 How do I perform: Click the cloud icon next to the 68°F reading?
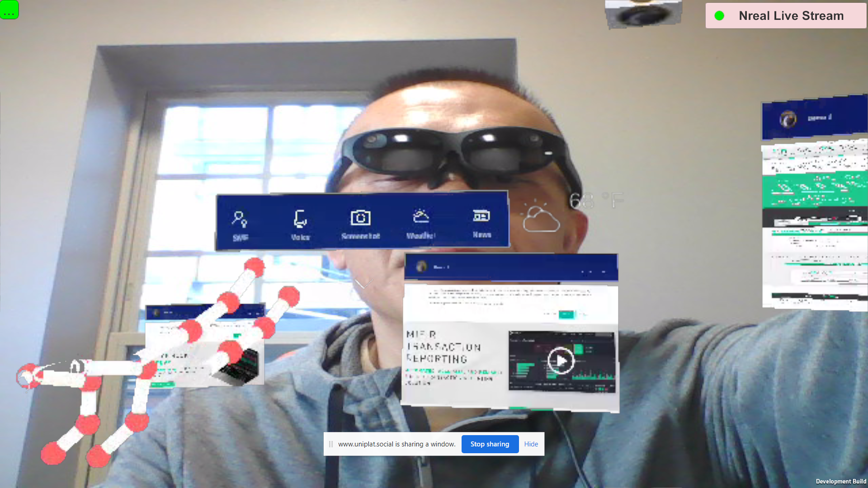[541, 220]
